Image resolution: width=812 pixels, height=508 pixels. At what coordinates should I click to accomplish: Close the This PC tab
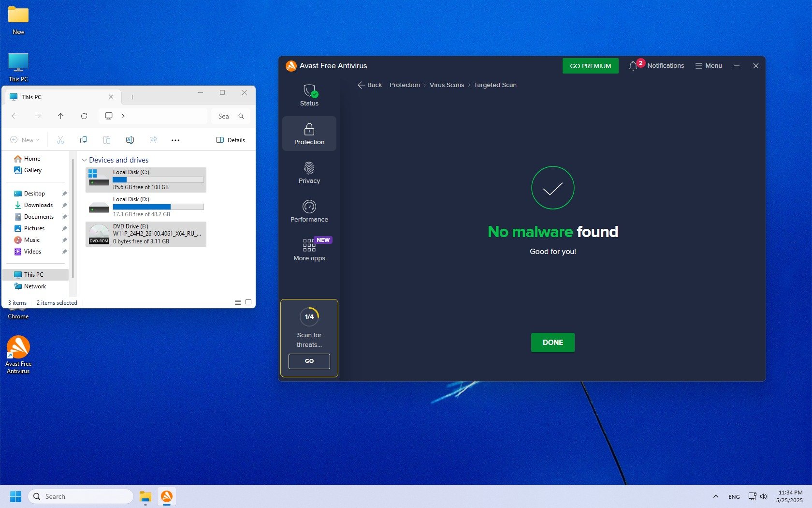point(111,97)
